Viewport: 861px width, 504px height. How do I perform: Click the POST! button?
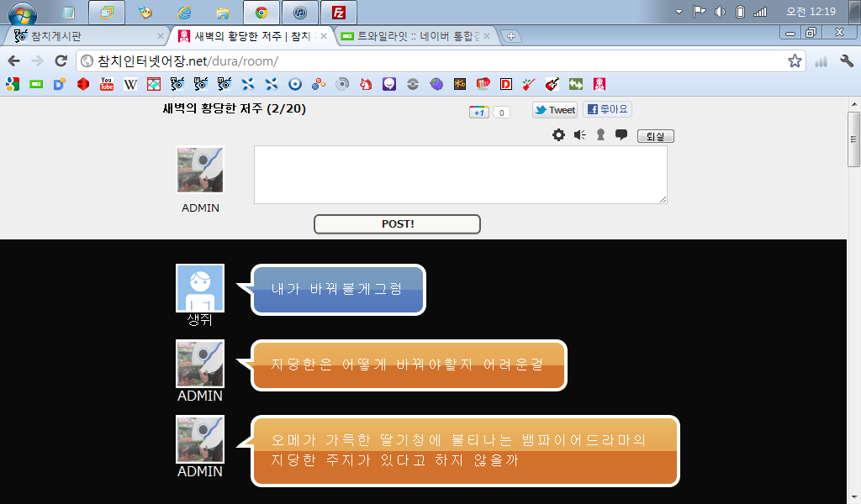point(397,224)
